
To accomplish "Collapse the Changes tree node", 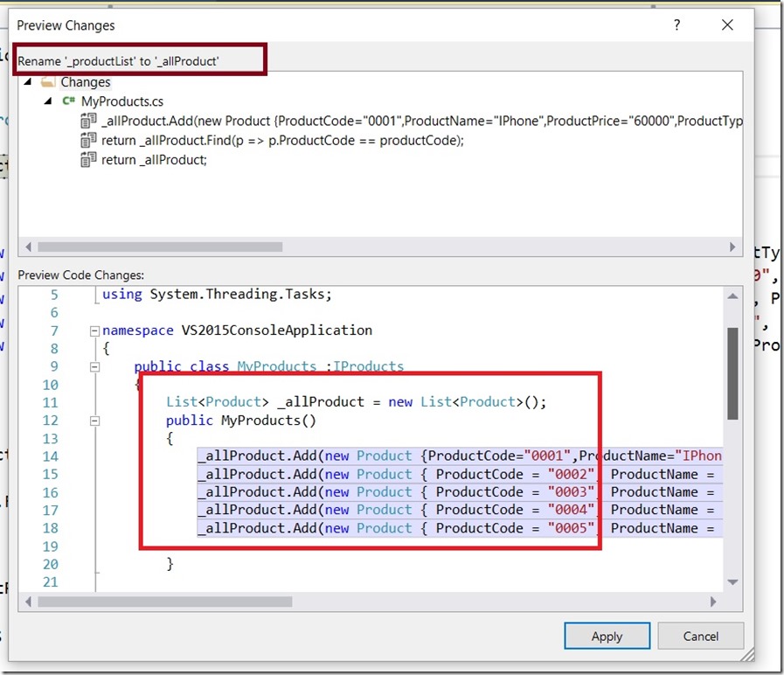I will point(28,82).
